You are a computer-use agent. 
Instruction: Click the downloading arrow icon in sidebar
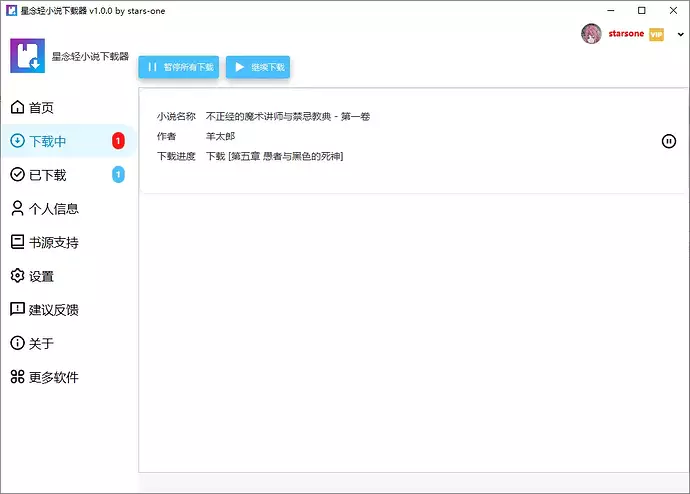coord(17,141)
